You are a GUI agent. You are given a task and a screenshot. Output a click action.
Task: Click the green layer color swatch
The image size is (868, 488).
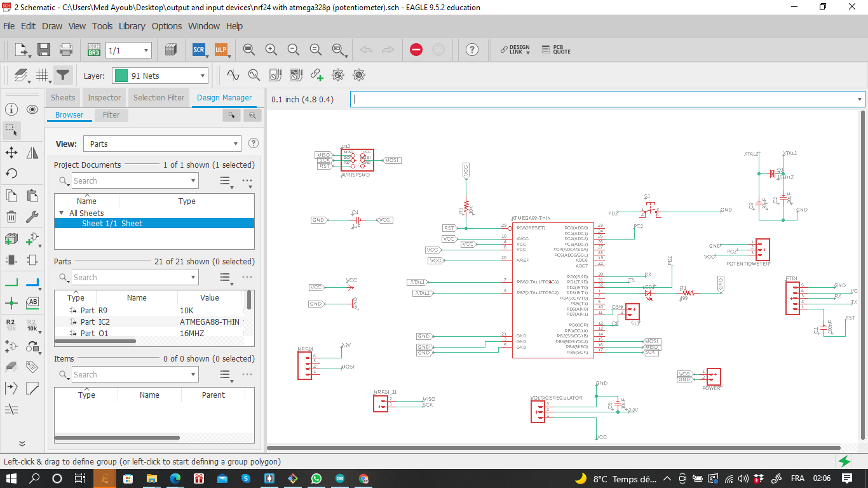(121, 76)
